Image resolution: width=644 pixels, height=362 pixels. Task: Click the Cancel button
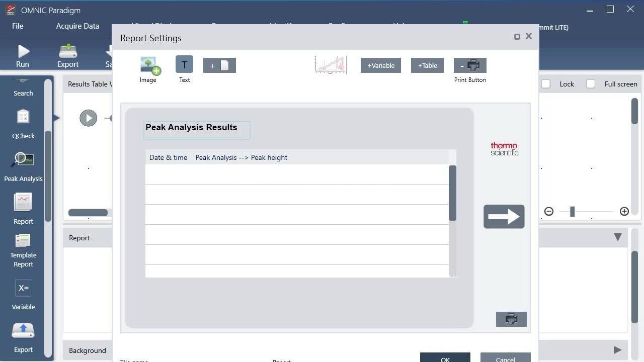tap(505, 357)
